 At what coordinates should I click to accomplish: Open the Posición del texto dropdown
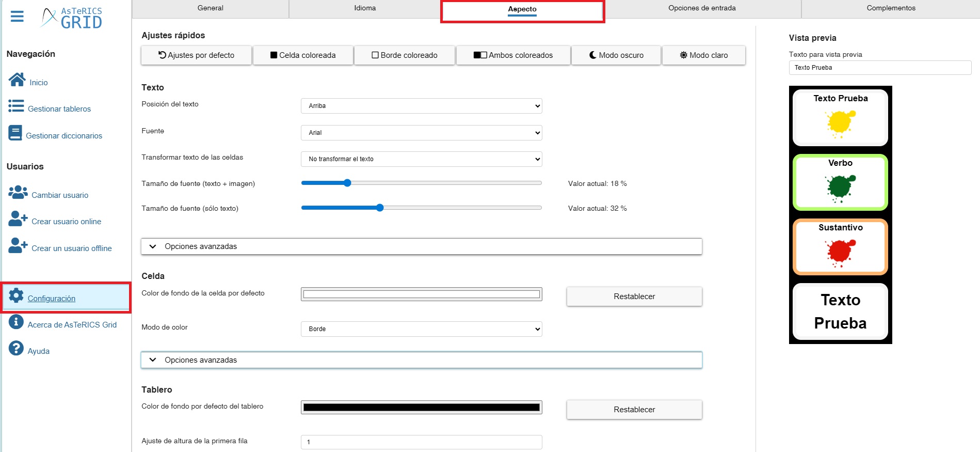pyautogui.click(x=421, y=106)
